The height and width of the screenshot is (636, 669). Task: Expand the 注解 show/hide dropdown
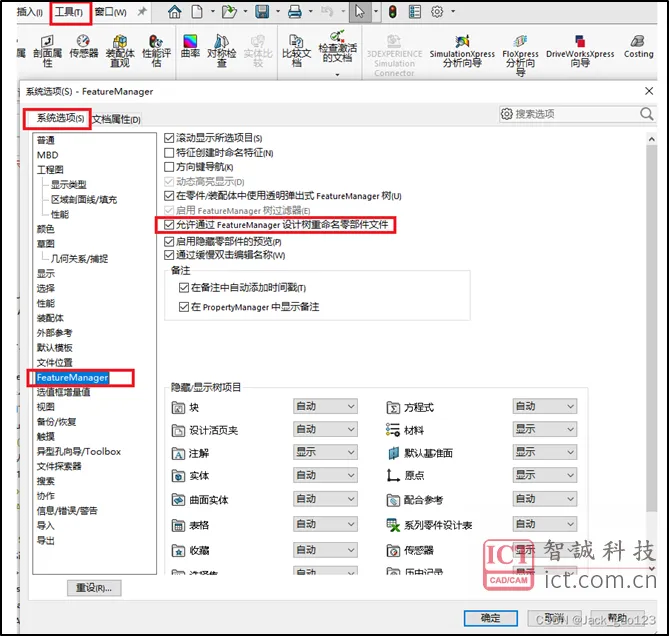[325, 452]
